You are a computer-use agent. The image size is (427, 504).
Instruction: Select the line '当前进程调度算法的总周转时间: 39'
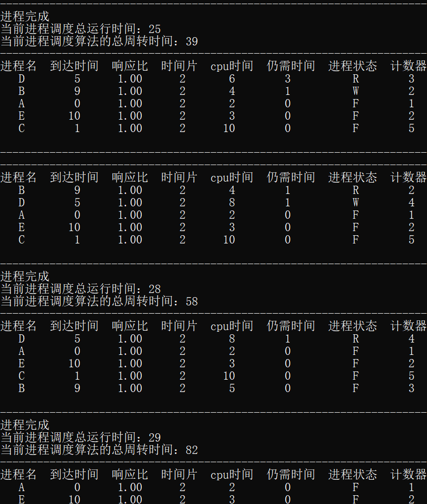(100, 41)
